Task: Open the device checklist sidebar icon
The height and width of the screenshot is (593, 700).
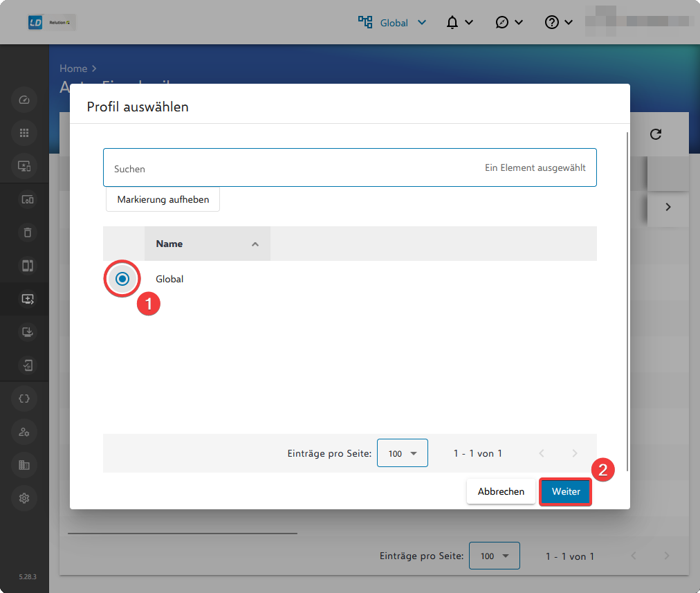Action: tap(27, 365)
